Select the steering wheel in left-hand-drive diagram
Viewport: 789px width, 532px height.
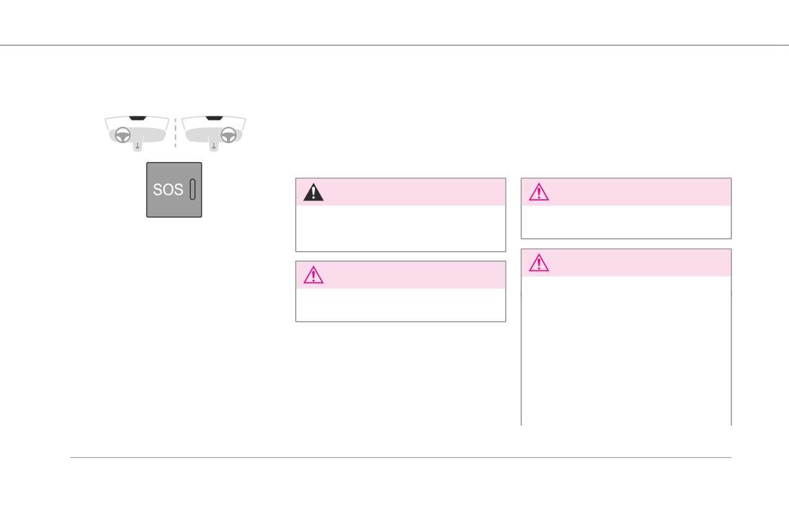tap(123, 134)
